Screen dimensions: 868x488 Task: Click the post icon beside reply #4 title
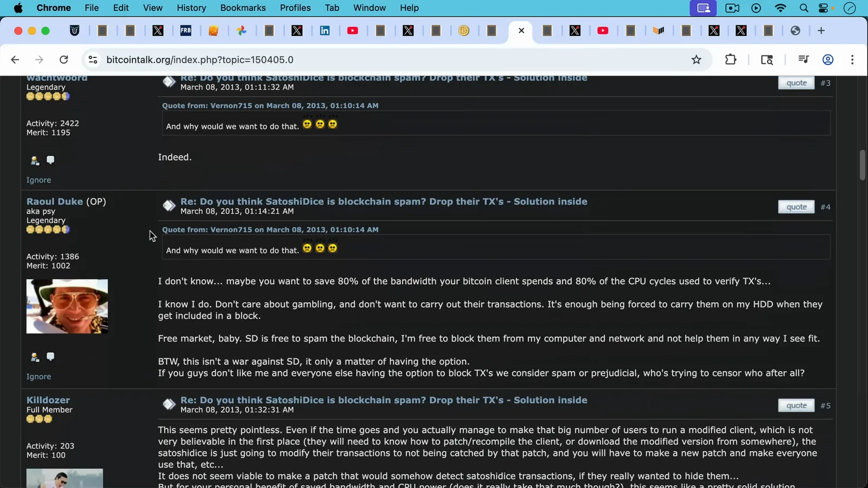tap(169, 206)
